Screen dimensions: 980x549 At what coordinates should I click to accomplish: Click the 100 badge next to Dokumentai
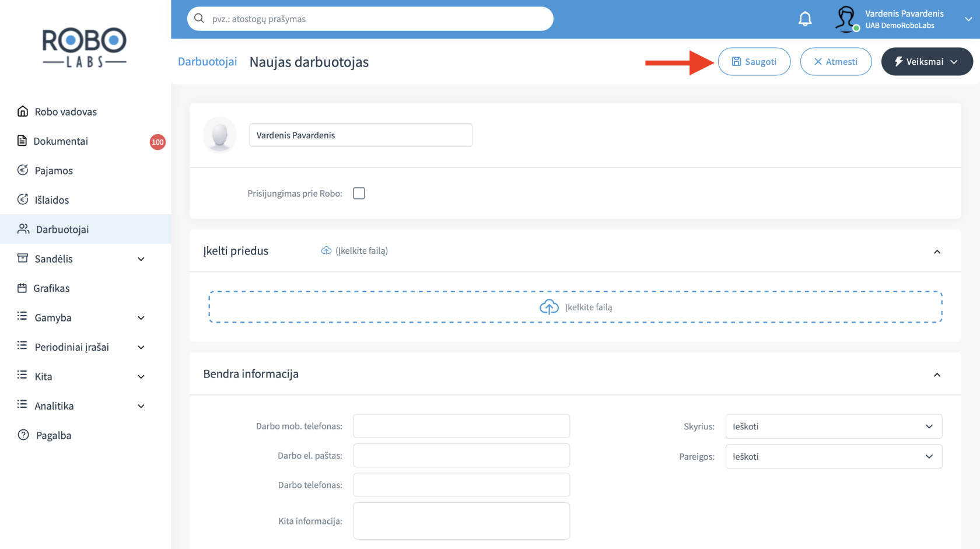point(157,142)
